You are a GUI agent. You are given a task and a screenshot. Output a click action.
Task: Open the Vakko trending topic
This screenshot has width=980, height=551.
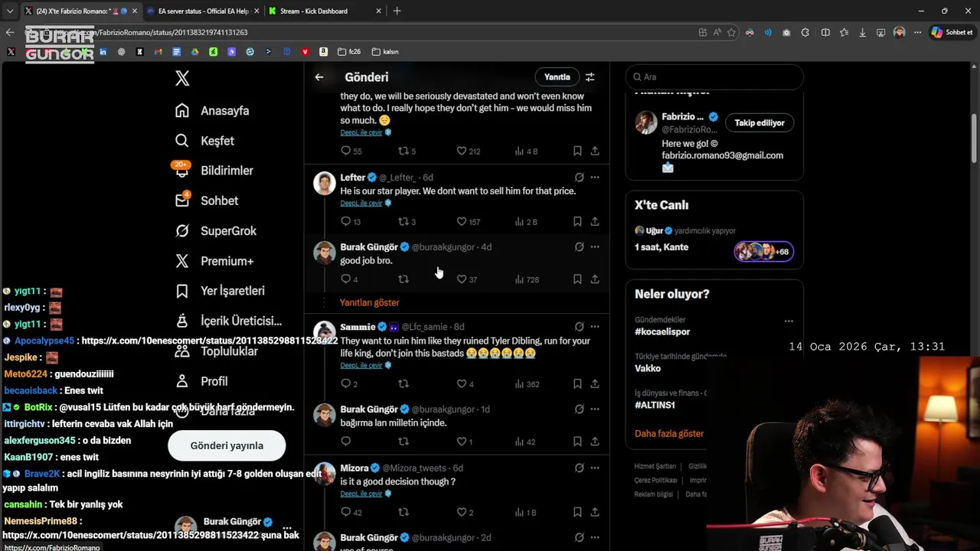coord(648,368)
